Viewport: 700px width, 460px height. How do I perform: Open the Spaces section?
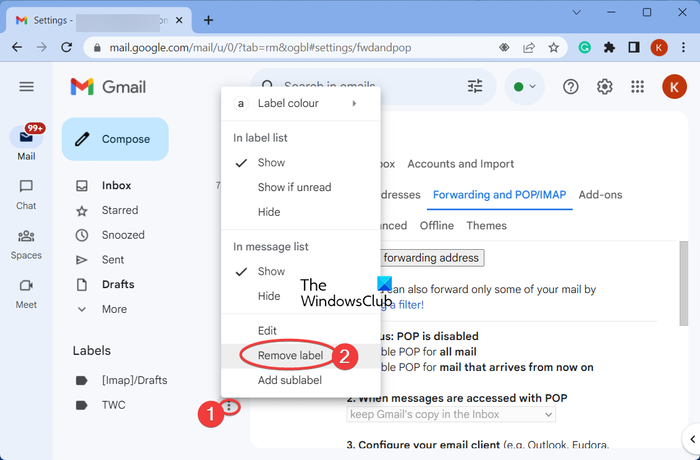pyautogui.click(x=26, y=245)
